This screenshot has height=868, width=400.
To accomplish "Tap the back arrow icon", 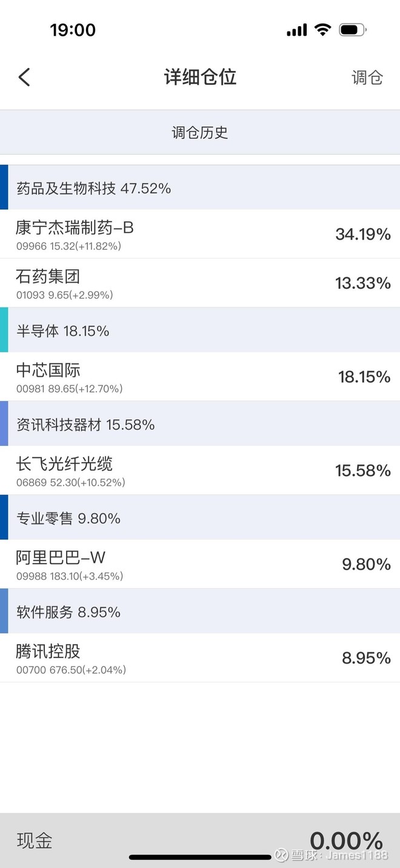I will tap(24, 77).
